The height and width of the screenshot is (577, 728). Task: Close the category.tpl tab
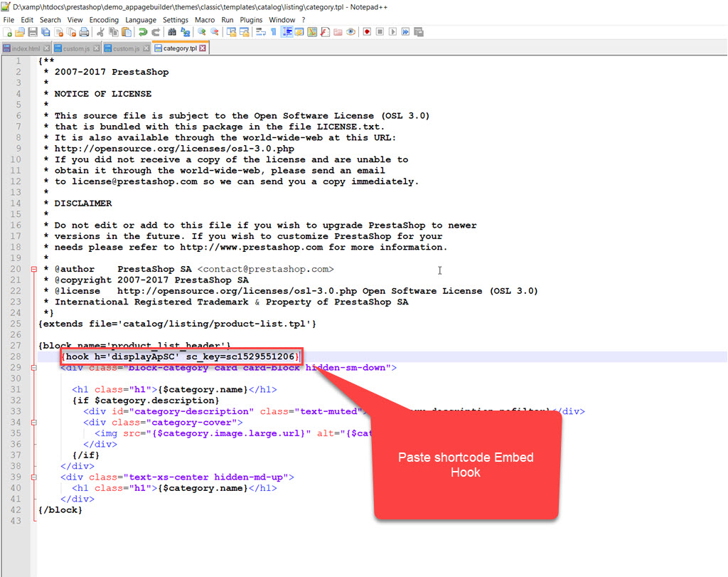[203, 48]
